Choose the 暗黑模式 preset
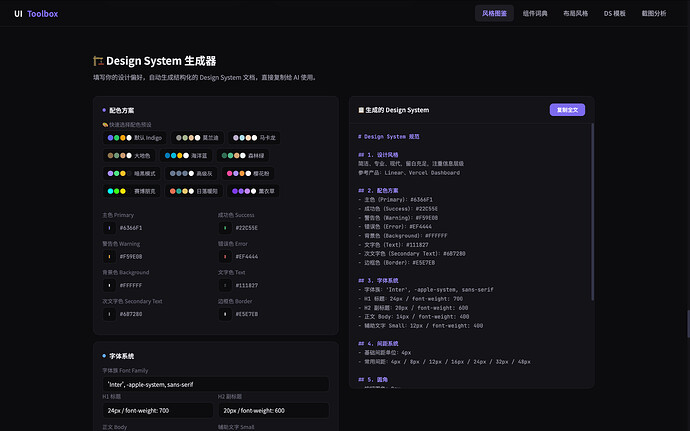Image resolution: width=690 pixels, height=431 pixels. click(132, 173)
